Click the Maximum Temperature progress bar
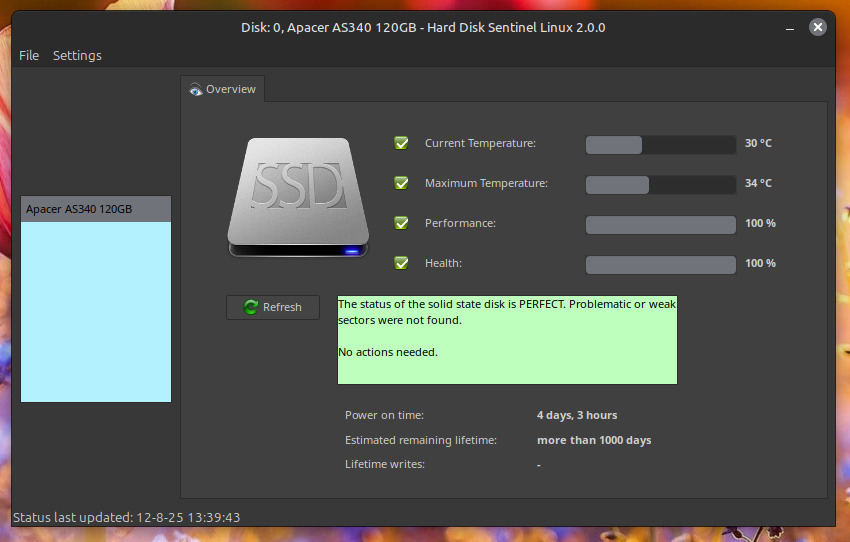This screenshot has height=542, width=850. coord(661,185)
